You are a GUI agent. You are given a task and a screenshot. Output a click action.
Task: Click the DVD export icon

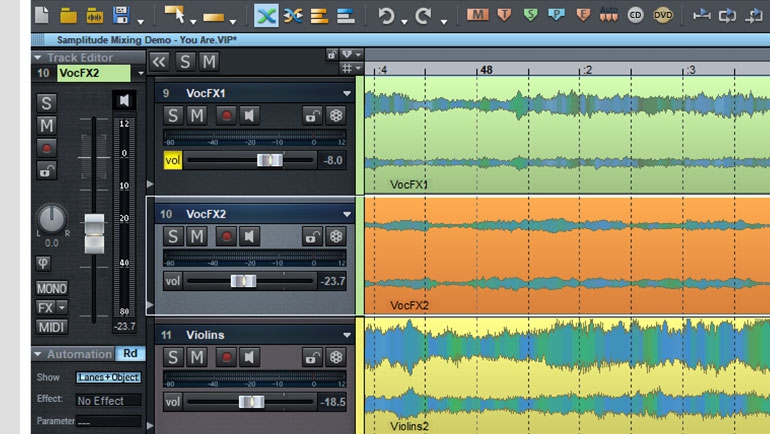[x=663, y=15]
